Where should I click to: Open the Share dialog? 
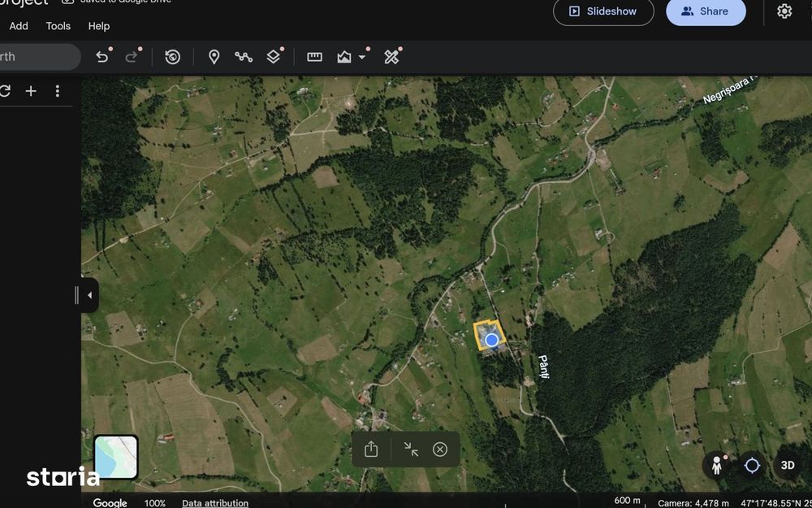[x=706, y=11]
